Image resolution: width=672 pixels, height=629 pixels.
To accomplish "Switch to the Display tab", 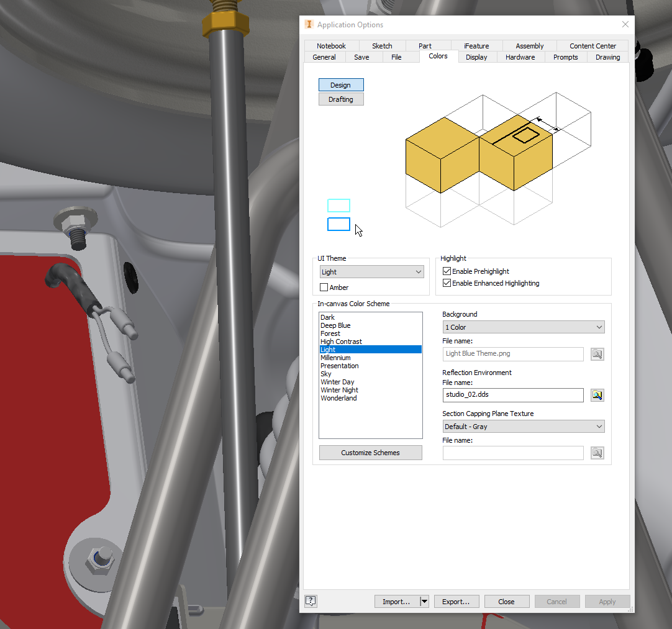I will click(x=476, y=57).
